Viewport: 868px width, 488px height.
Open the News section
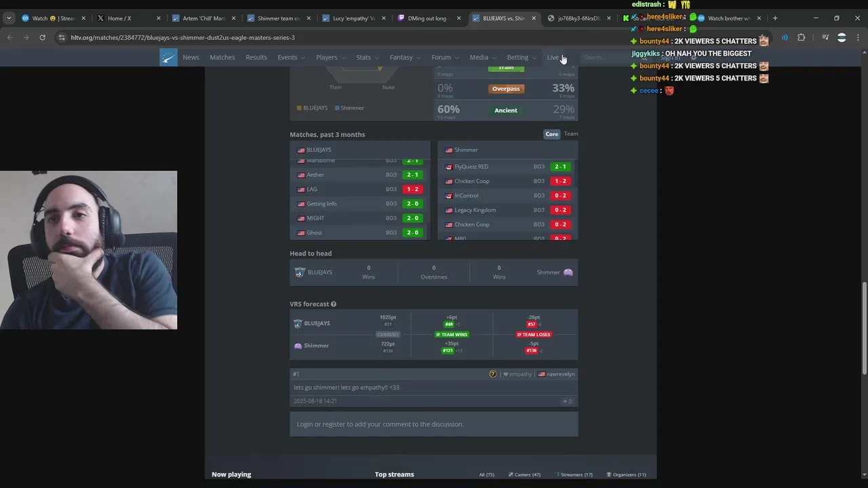tap(191, 58)
